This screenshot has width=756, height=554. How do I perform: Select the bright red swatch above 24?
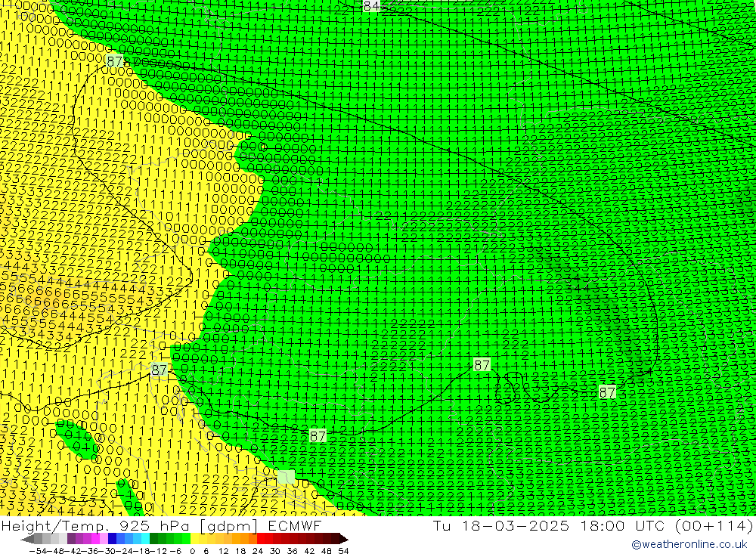coord(261,539)
